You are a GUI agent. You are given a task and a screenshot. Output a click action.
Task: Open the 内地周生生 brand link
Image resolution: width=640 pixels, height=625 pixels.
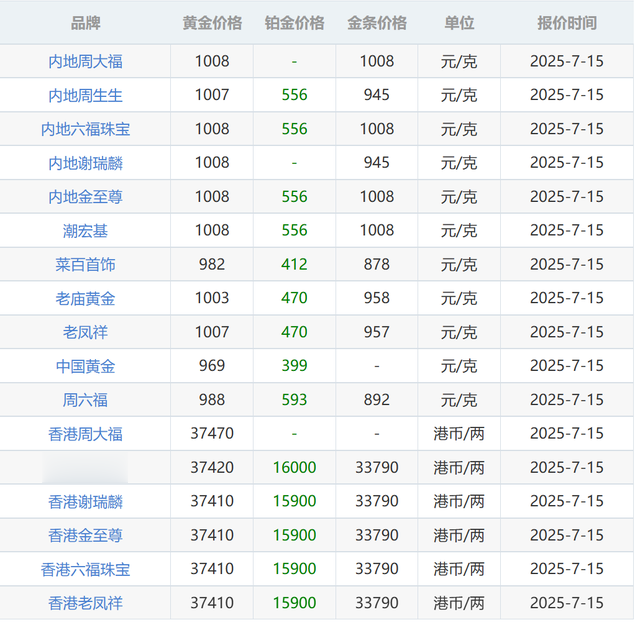tap(86, 96)
